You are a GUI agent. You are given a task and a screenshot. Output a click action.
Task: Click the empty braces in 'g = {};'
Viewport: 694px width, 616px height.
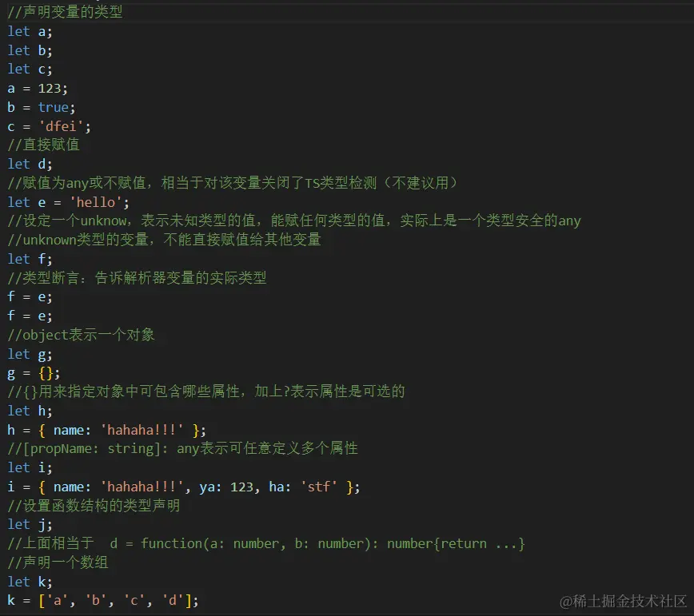tap(46, 373)
